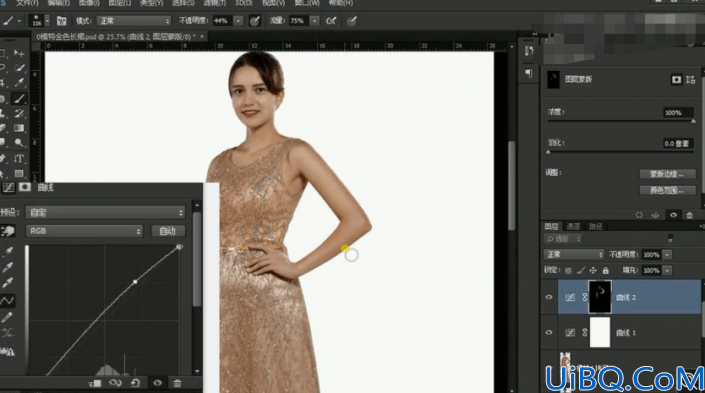Screen dimensions: 705x393
Task: Open the layer blend mode 正常 dropdown
Action: (574, 255)
